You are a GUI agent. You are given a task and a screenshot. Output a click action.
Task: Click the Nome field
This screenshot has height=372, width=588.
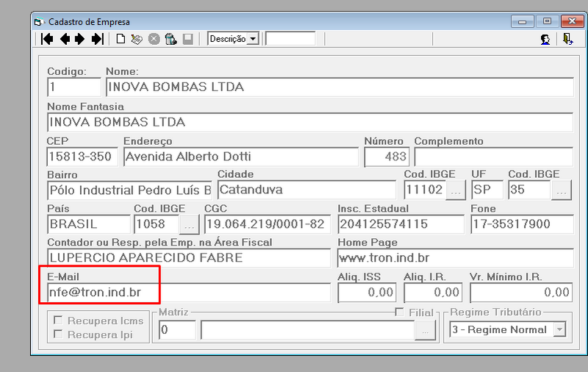[340, 87]
